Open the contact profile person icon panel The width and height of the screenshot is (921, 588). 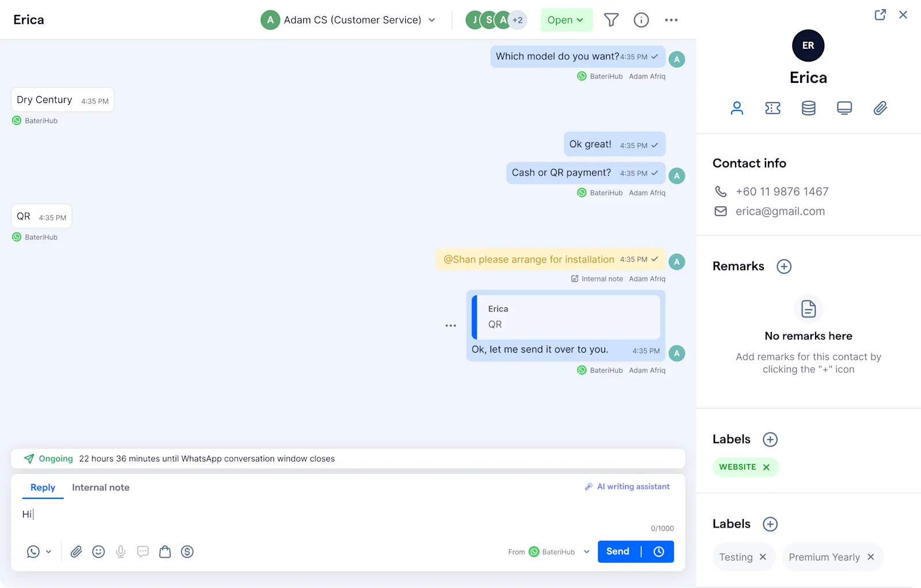pos(737,108)
